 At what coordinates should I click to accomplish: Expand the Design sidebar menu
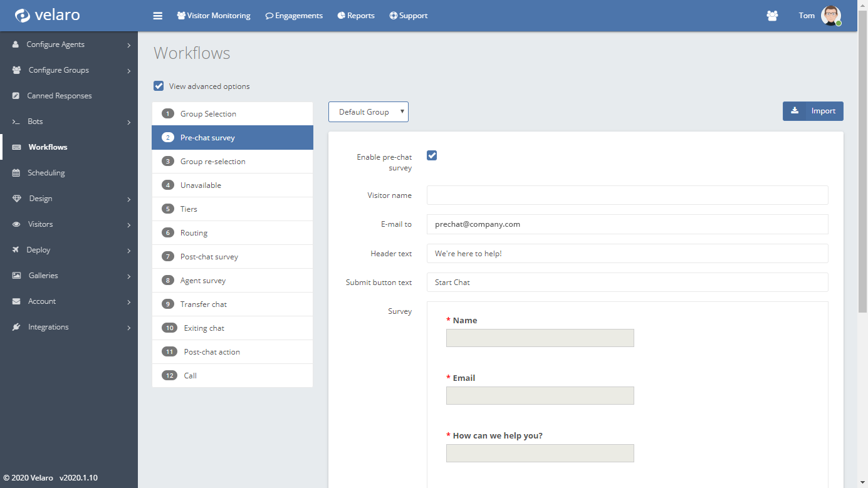click(x=128, y=199)
